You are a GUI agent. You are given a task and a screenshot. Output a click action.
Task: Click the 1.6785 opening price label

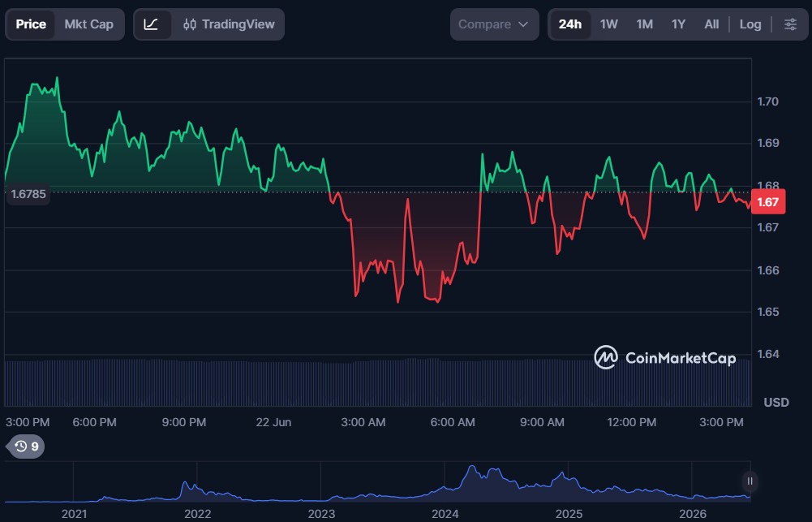[x=28, y=194]
